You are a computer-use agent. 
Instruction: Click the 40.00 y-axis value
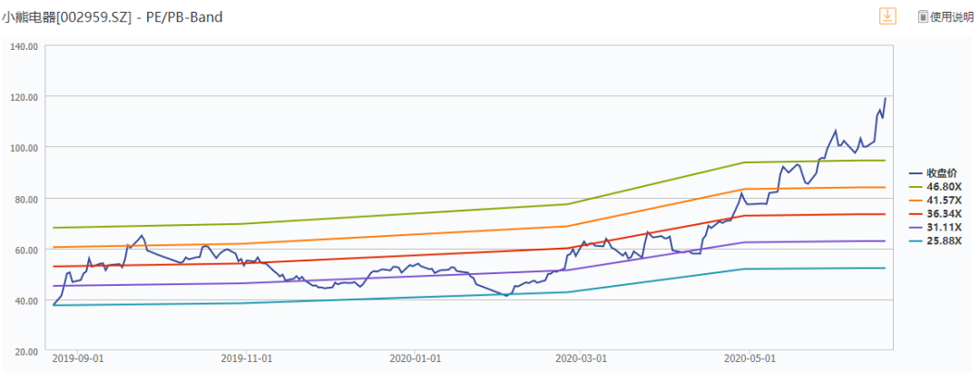[27, 300]
